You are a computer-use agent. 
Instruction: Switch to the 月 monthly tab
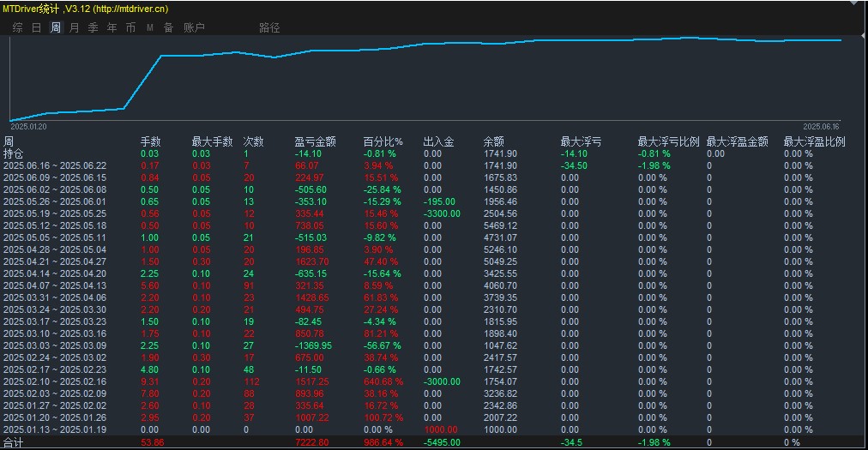point(74,27)
